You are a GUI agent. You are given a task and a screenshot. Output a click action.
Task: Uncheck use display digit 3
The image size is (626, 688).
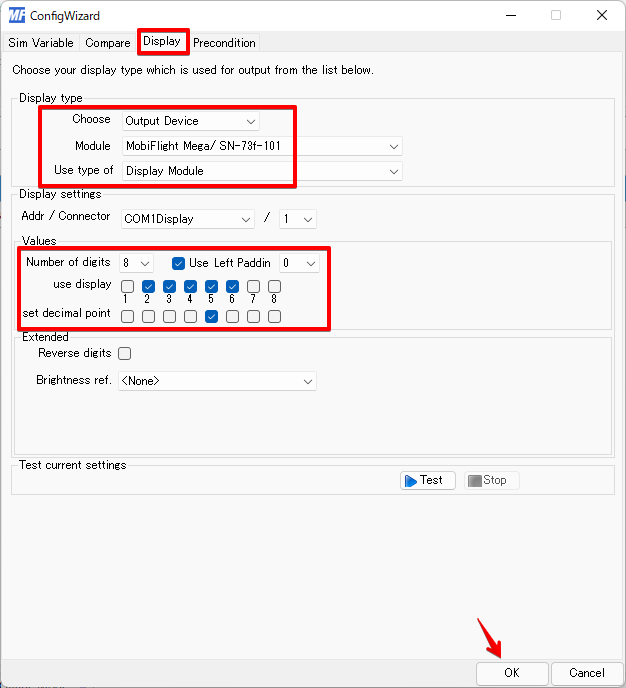[x=169, y=287]
